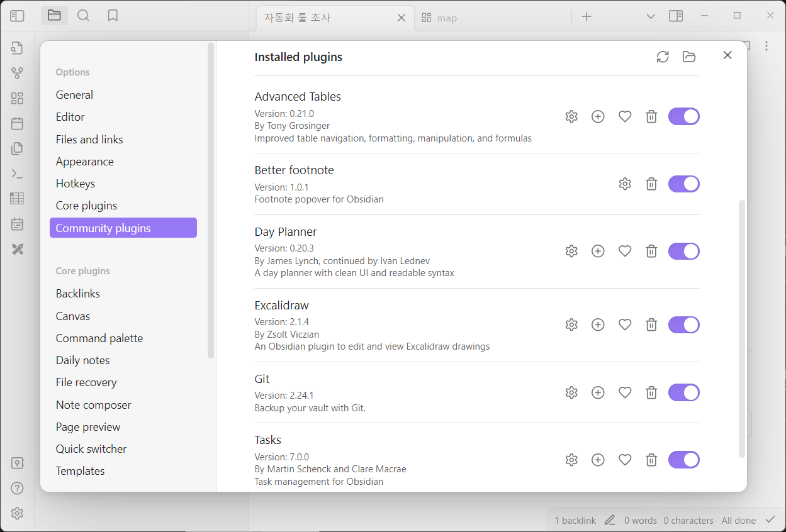Close the 자동화 툴 조사 tab
Screen dimensions: 786x532
[401, 18]
